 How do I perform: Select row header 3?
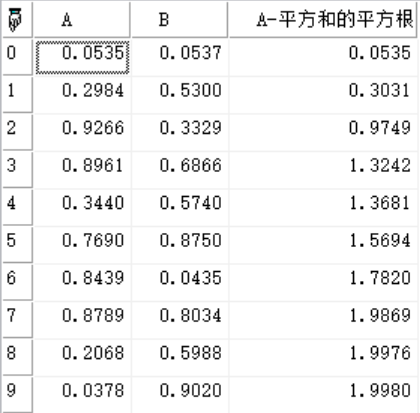pos(17,170)
